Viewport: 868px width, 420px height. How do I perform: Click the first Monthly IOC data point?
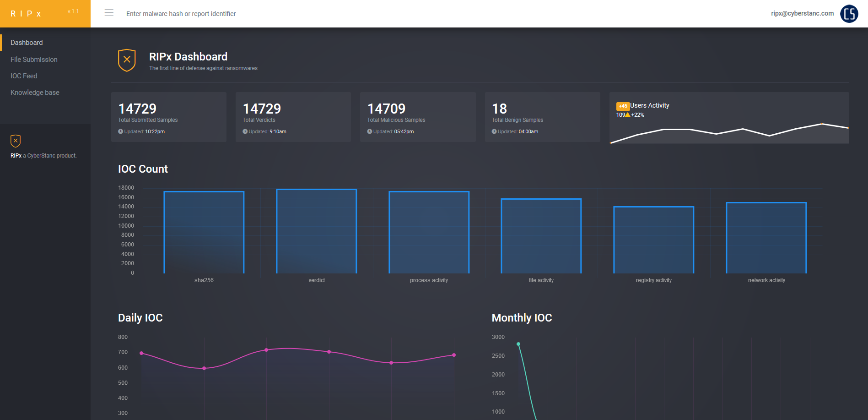[518, 344]
